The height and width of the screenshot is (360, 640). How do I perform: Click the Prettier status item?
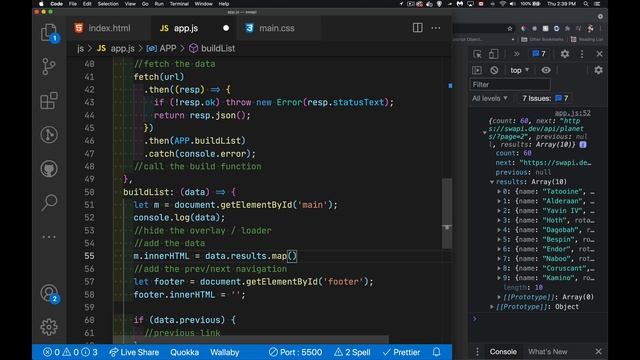coord(401,352)
